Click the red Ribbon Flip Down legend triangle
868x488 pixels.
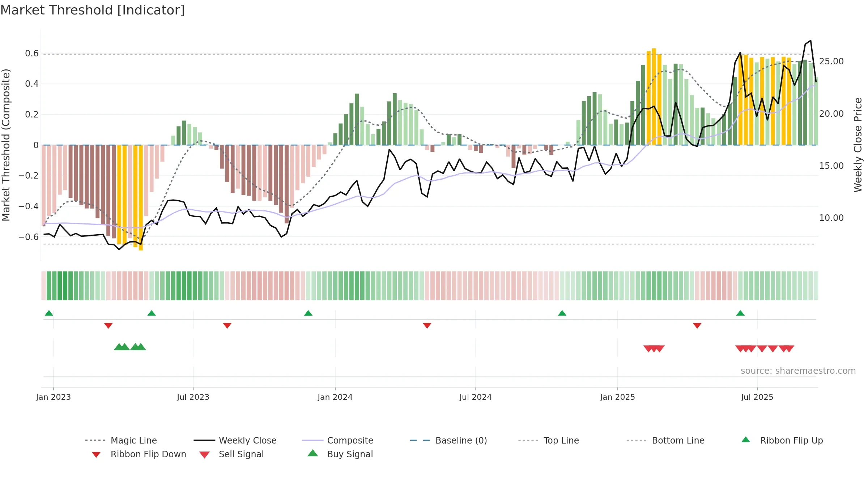pos(96,455)
